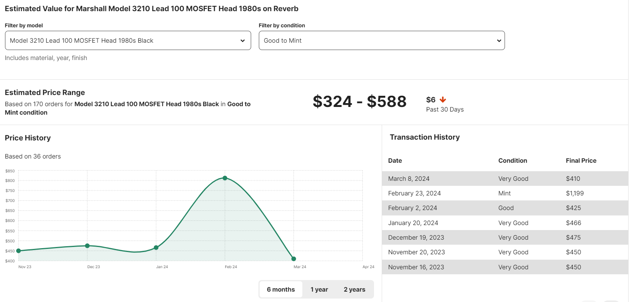Click the Date column header
Viewport: 644px width, 302px height.
pyautogui.click(x=395, y=160)
